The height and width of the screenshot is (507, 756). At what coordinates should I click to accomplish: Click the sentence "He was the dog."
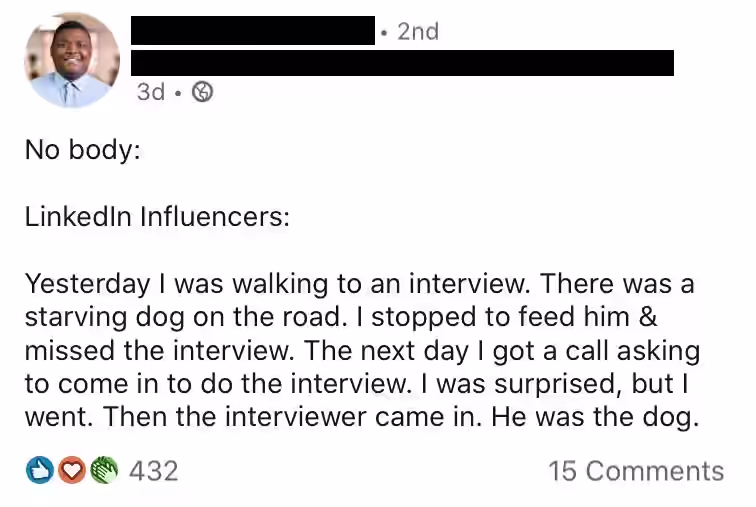pos(595,417)
